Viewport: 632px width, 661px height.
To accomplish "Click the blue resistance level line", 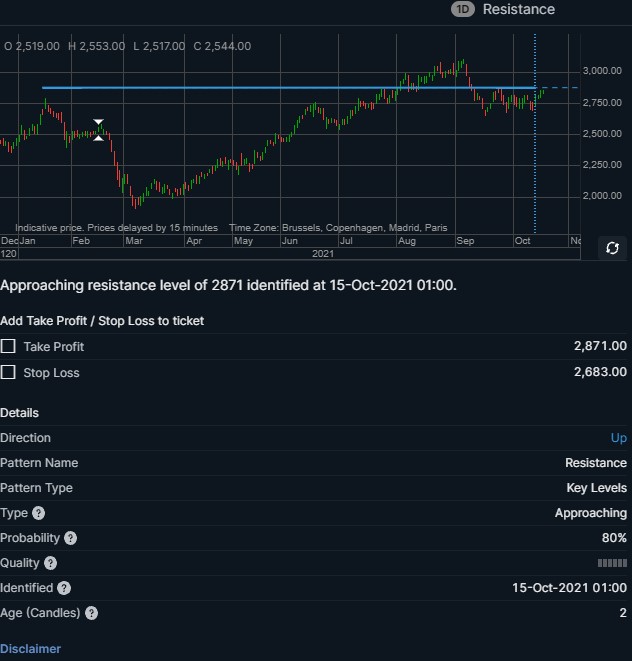I will 289,88.
